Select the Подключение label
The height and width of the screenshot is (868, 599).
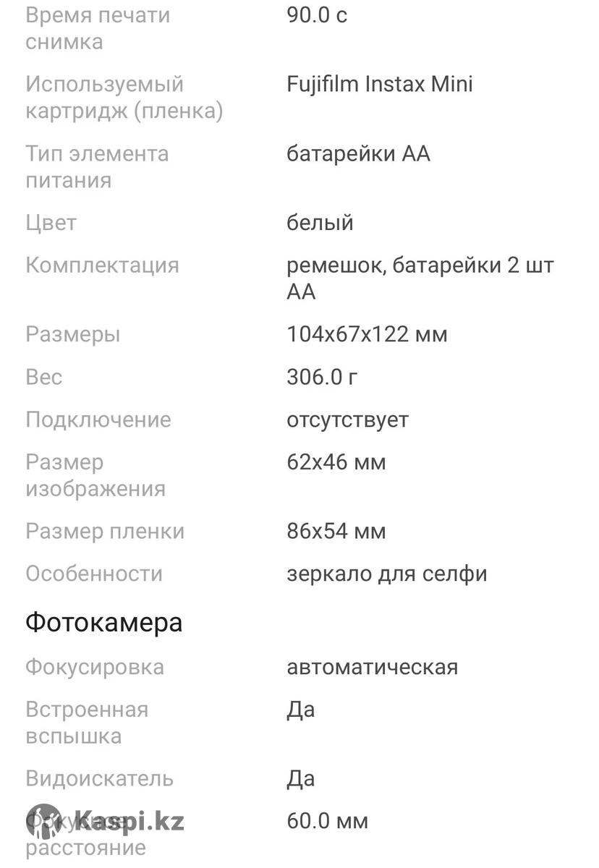(98, 420)
